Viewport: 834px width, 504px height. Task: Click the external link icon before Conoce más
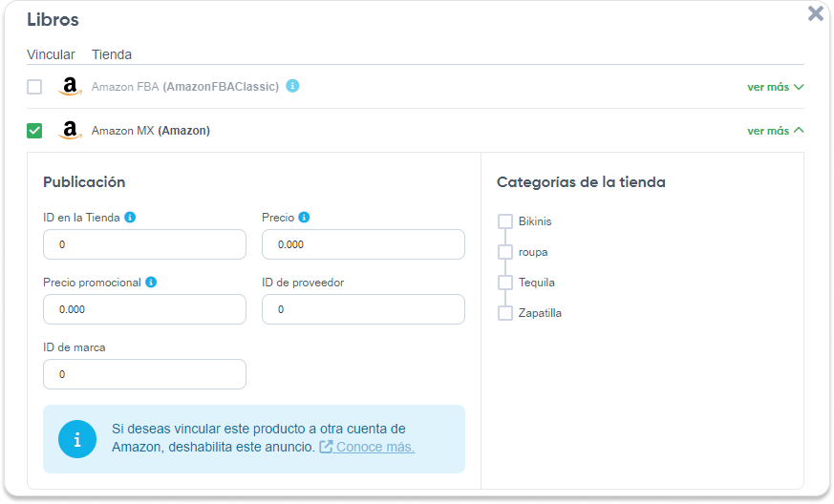click(326, 447)
